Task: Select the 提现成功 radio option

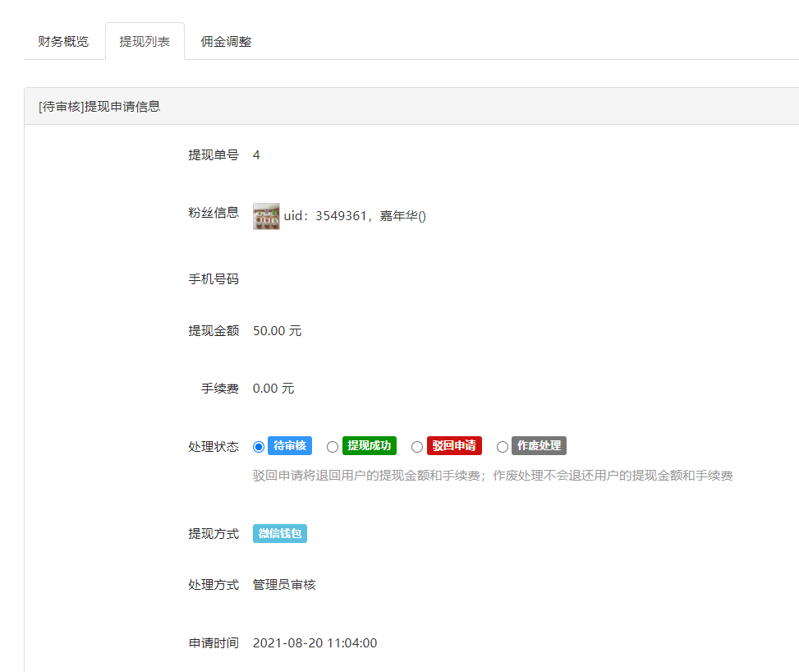Action: pos(333,447)
